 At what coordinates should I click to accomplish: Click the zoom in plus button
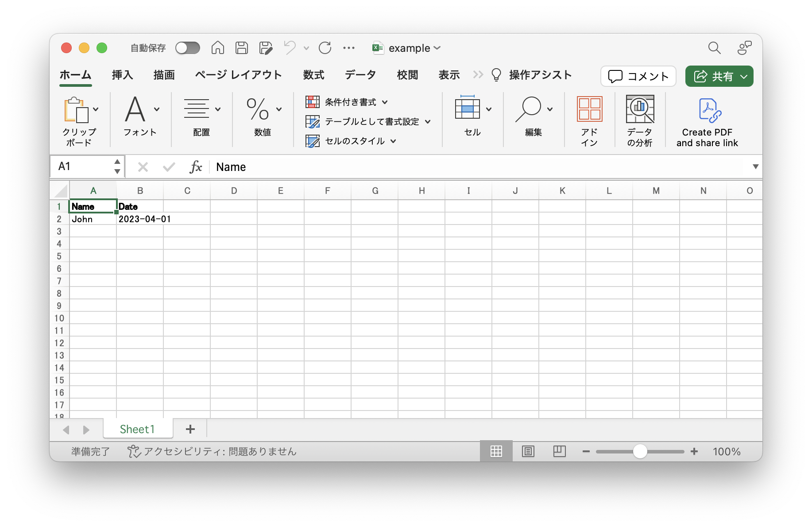click(694, 451)
